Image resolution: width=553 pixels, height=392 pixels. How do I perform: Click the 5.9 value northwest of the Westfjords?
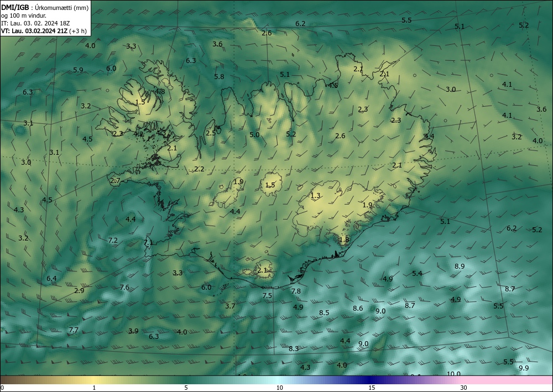[78, 70]
